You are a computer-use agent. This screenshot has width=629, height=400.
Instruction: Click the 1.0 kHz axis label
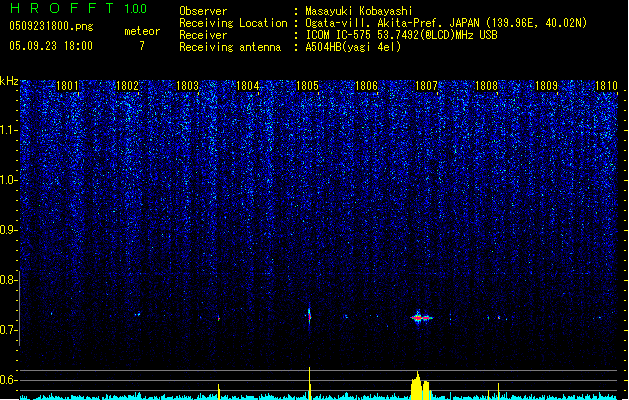click(8, 180)
